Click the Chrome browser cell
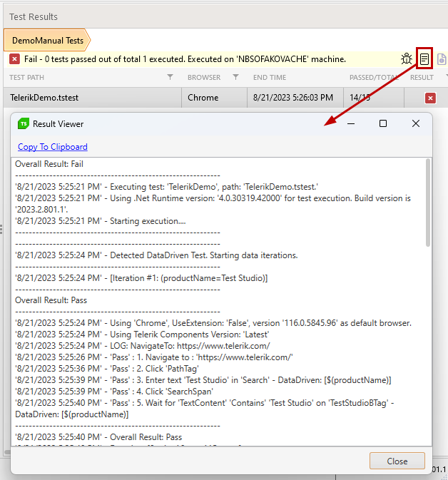Viewport: 448px width, 480px height. (x=214, y=98)
